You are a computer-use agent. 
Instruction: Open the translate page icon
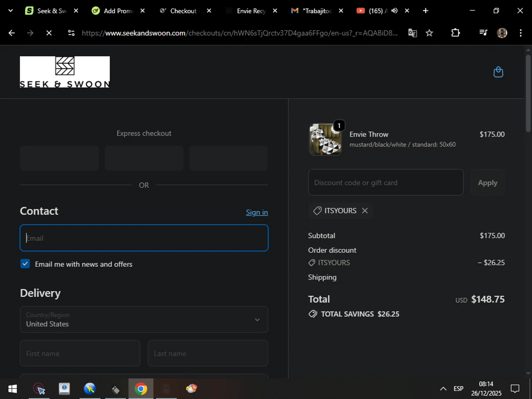point(412,33)
